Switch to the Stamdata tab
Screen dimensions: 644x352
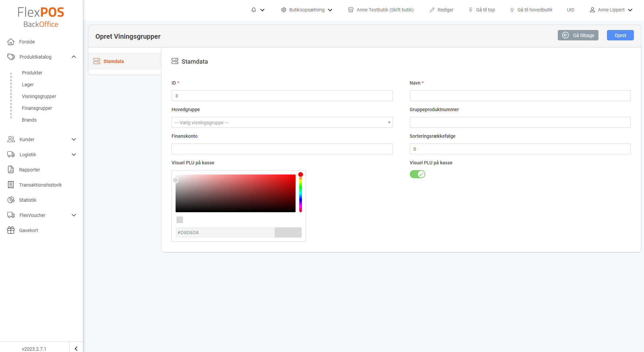(114, 61)
